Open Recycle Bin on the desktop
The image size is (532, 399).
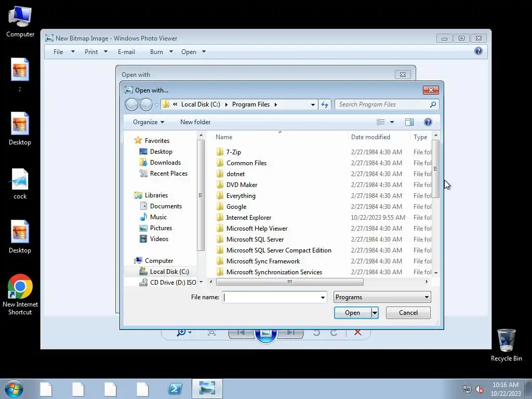pos(506,345)
